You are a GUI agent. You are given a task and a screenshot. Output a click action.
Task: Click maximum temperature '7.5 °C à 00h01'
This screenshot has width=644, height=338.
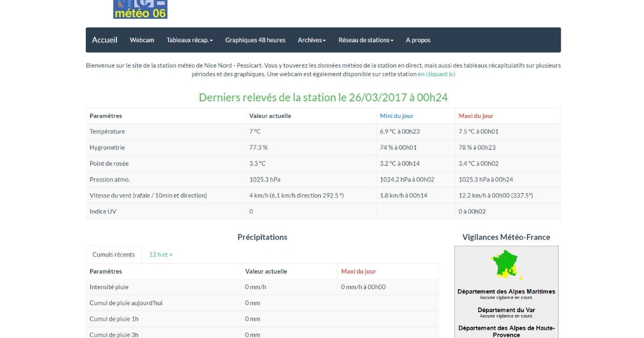478,131
